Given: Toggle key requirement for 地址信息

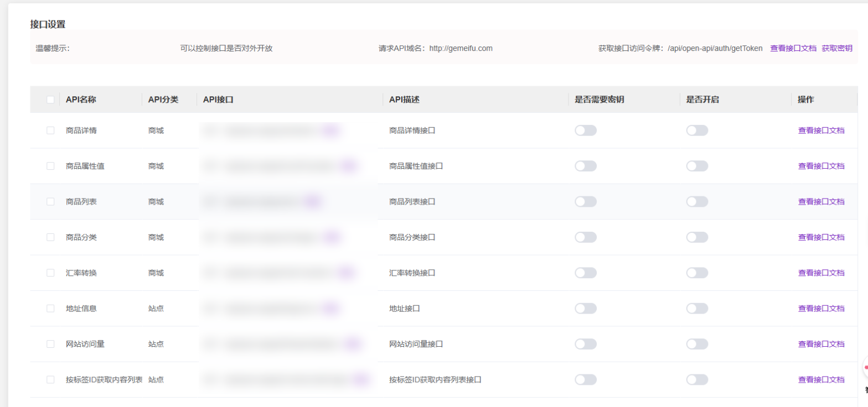Looking at the screenshot, I should click(x=586, y=308).
